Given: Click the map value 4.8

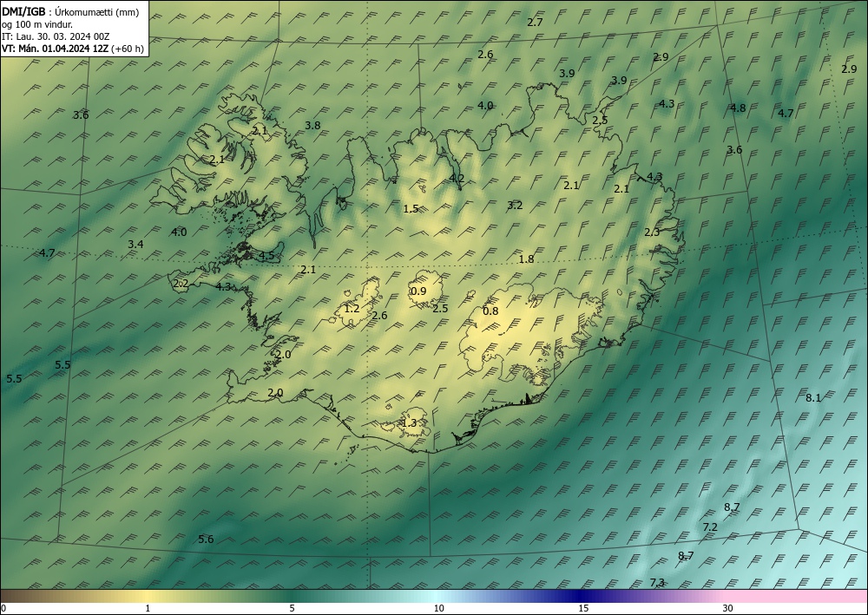Looking at the screenshot, I should click(738, 108).
